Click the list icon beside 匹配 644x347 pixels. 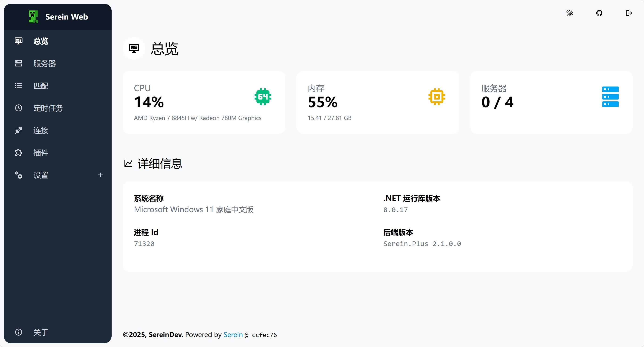pyautogui.click(x=19, y=86)
